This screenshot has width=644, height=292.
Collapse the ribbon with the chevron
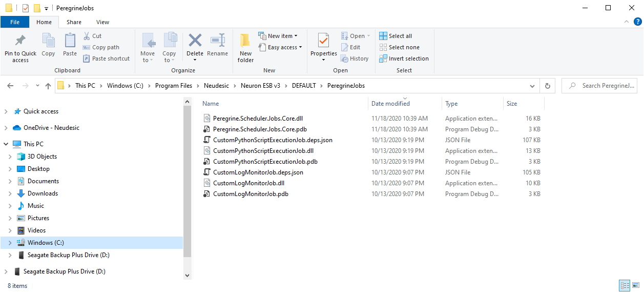626,22
